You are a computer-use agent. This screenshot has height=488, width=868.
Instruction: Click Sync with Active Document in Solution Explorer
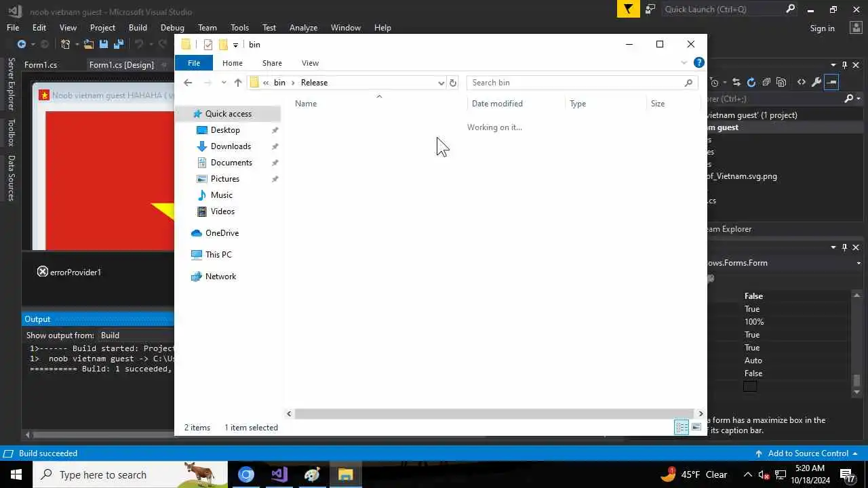736,82
